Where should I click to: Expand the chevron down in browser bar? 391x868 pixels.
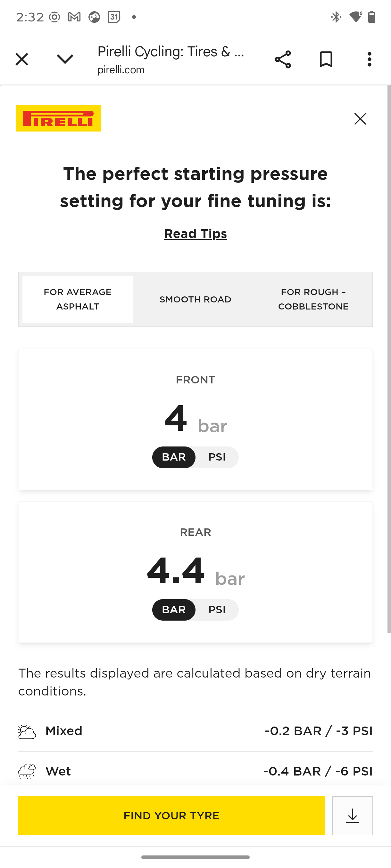click(x=65, y=60)
